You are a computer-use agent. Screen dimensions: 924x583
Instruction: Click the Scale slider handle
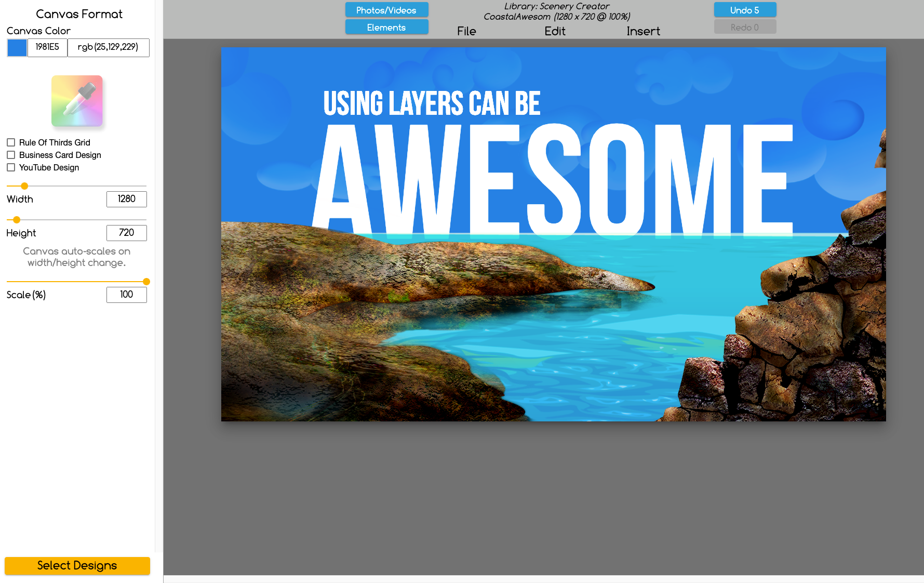point(146,282)
